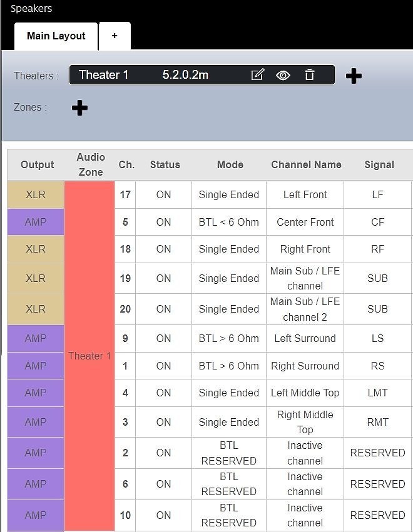Screen dimensions: 413x532
Task: Delete Theater 1 with the trash icon
Action: tap(309, 75)
